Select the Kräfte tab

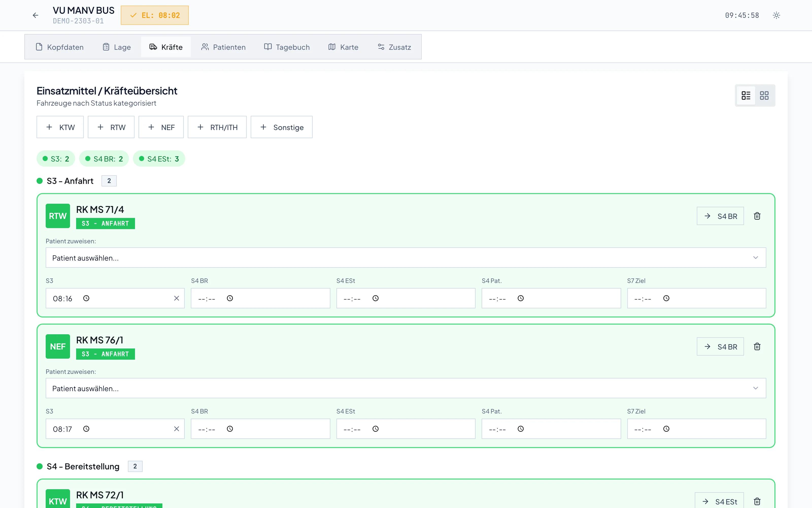[166, 47]
